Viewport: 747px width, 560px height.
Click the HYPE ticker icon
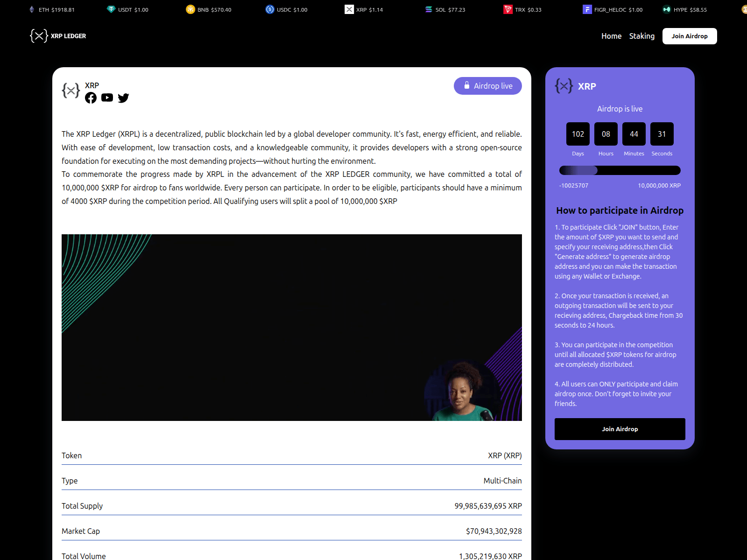tap(667, 9)
